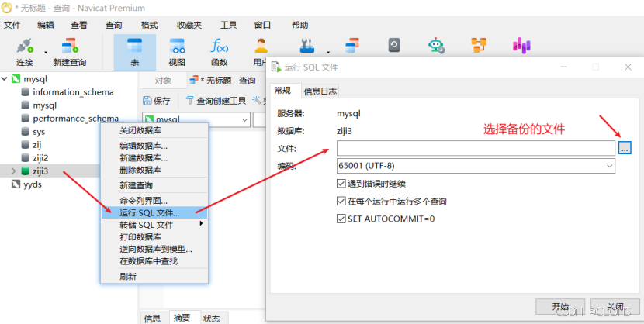The height and width of the screenshot is (324, 644).
Task: Select the 用户 toolbar button
Action: point(261,52)
